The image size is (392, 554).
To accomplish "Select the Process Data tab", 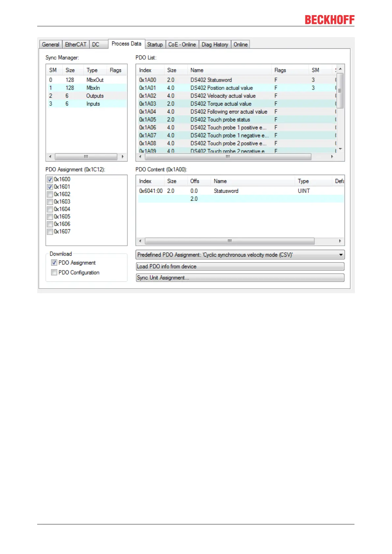I will (126, 44).
